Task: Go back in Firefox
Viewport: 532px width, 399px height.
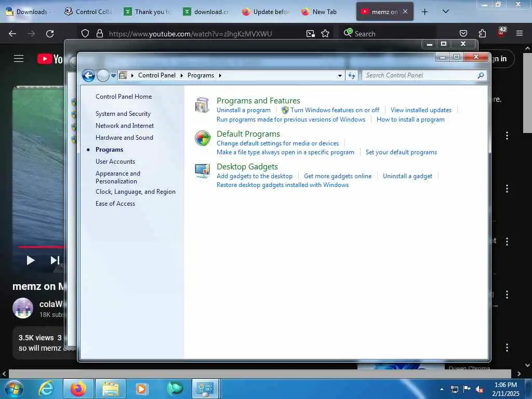Action: click(12, 34)
